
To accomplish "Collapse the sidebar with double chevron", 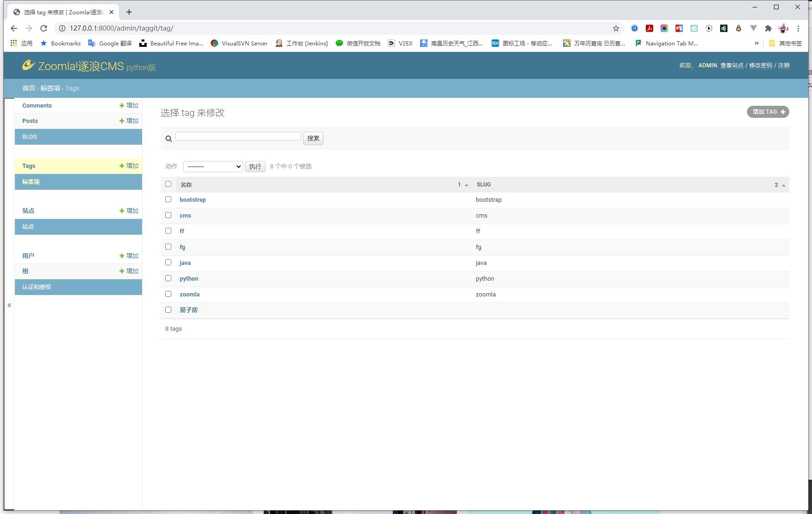I will (x=9, y=305).
